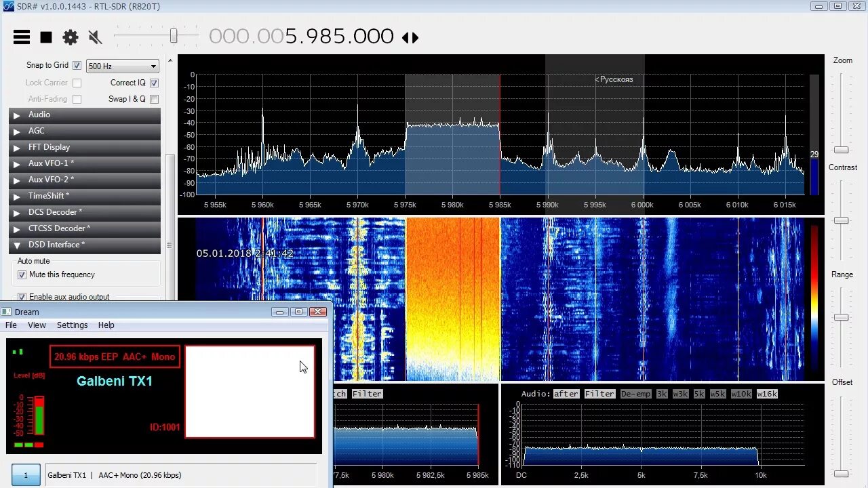
Task: Click Galbeni TX1 AAC+ Mono service entry
Action: point(182,475)
